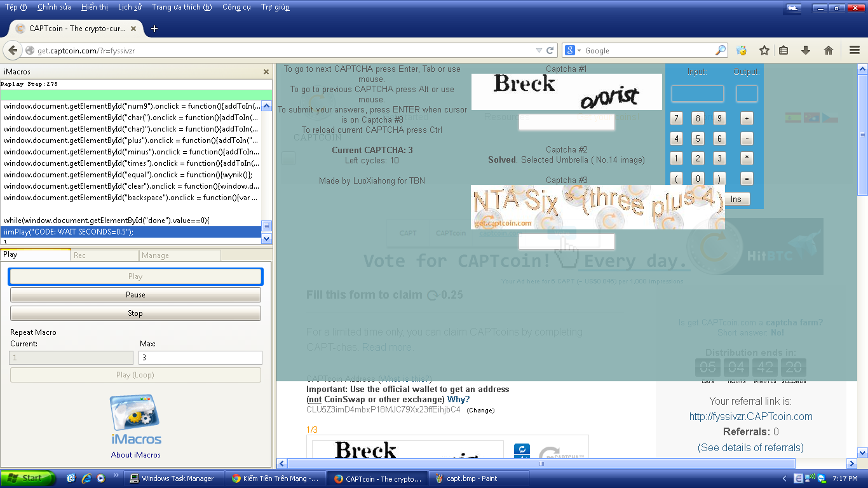This screenshot has width=868, height=488.
Task: Pause the running macro
Action: 135,295
